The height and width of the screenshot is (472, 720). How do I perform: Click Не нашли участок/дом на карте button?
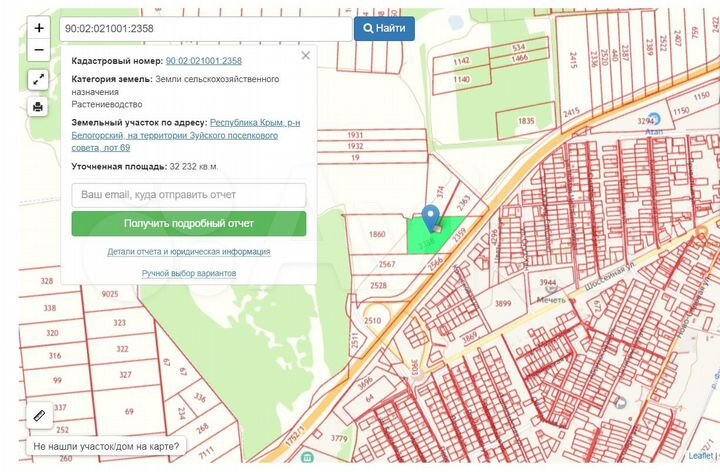point(106,446)
